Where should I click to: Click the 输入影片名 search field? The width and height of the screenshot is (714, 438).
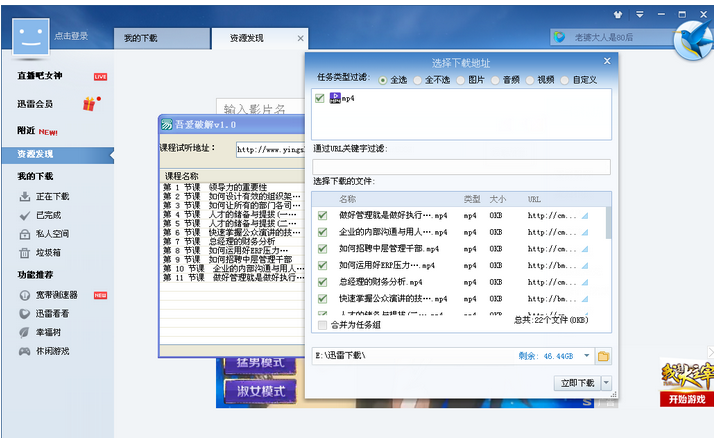coord(261,107)
